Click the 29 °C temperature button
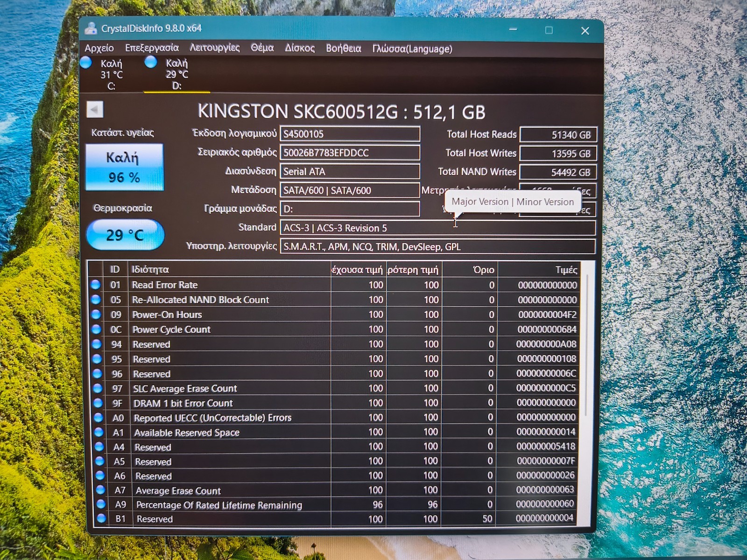The width and height of the screenshot is (747, 560). tap(125, 235)
